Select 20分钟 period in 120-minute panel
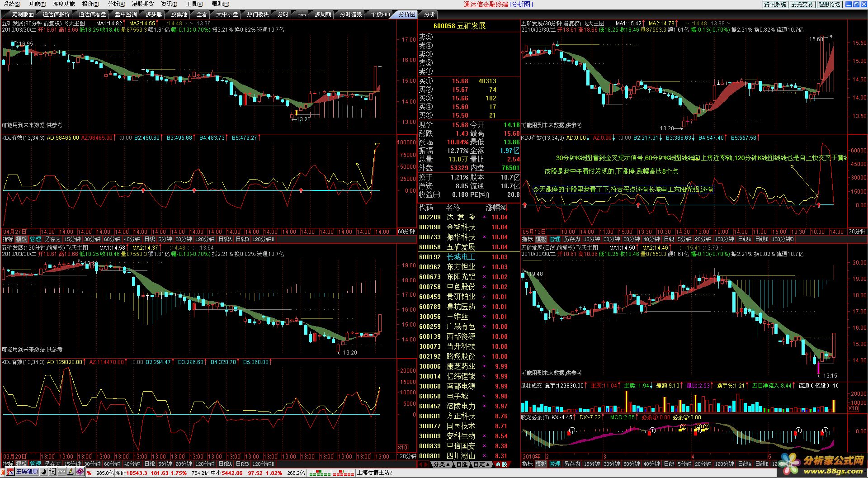This screenshot has height=478, width=868. coord(184,464)
